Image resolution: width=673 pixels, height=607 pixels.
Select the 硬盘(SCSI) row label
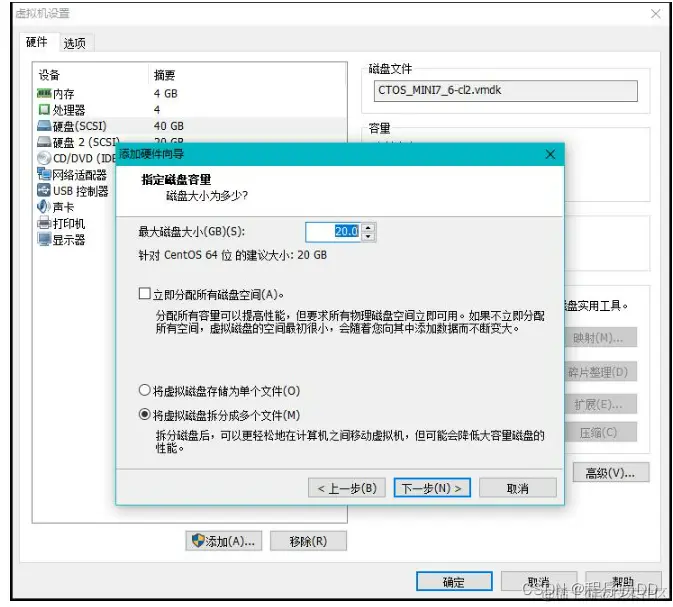pyautogui.click(x=79, y=126)
